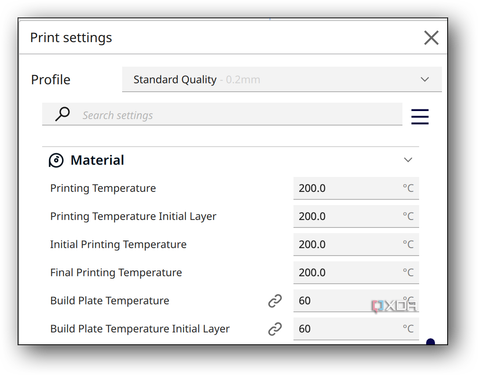
Task: Click the Profile label
Action: (x=51, y=80)
